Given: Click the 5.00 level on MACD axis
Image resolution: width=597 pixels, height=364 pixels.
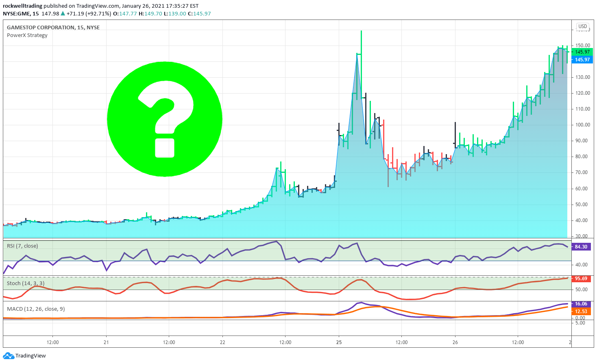Looking at the screenshot, I should (x=581, y=323).
